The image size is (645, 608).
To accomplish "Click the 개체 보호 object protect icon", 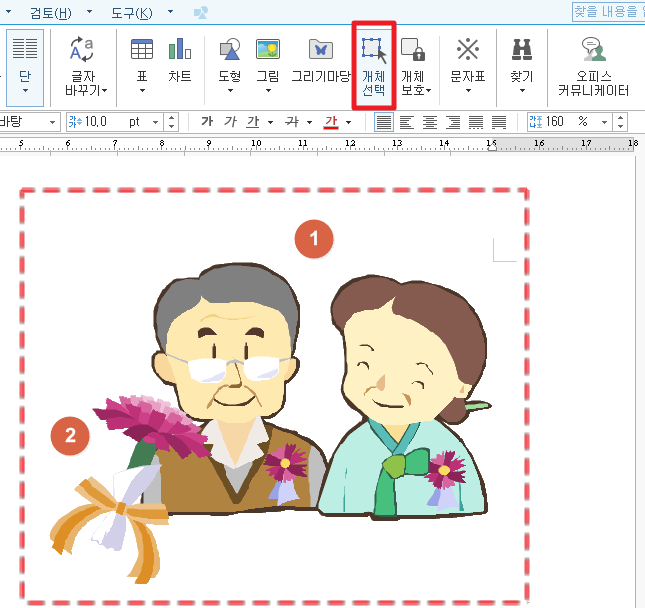I will tap(413, 49).
